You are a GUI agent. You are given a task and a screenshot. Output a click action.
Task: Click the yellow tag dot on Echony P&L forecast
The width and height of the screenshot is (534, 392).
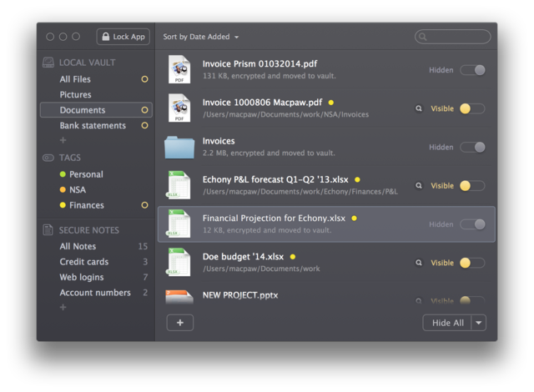(x=357, y=179)
